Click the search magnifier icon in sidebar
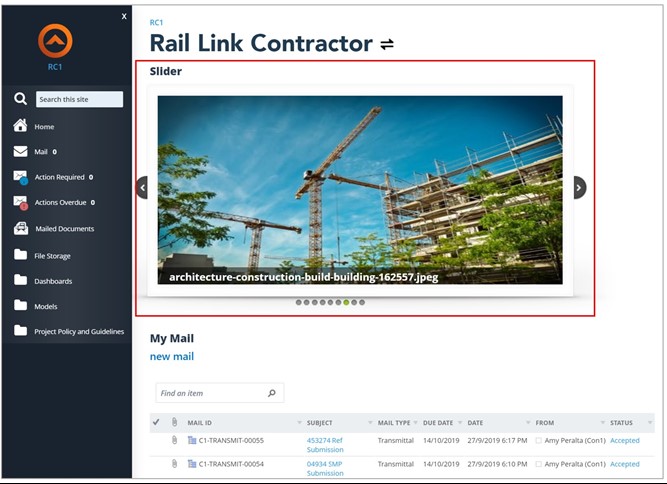This screenshot has height=484, width=667. pyautogui.click(x=20, y=99)
